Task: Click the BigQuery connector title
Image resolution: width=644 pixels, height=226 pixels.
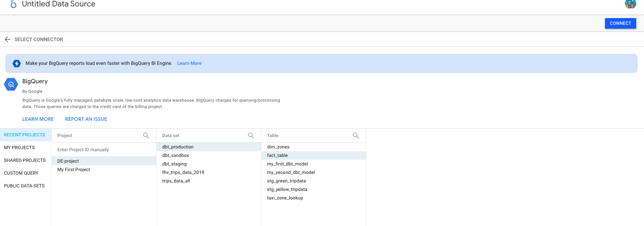Action: (x=35, y=81)
